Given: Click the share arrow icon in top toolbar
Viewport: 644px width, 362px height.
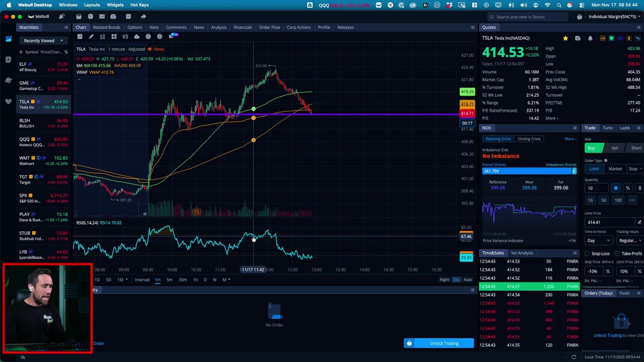Looking at the screenshot, I should tap(143, 17).
